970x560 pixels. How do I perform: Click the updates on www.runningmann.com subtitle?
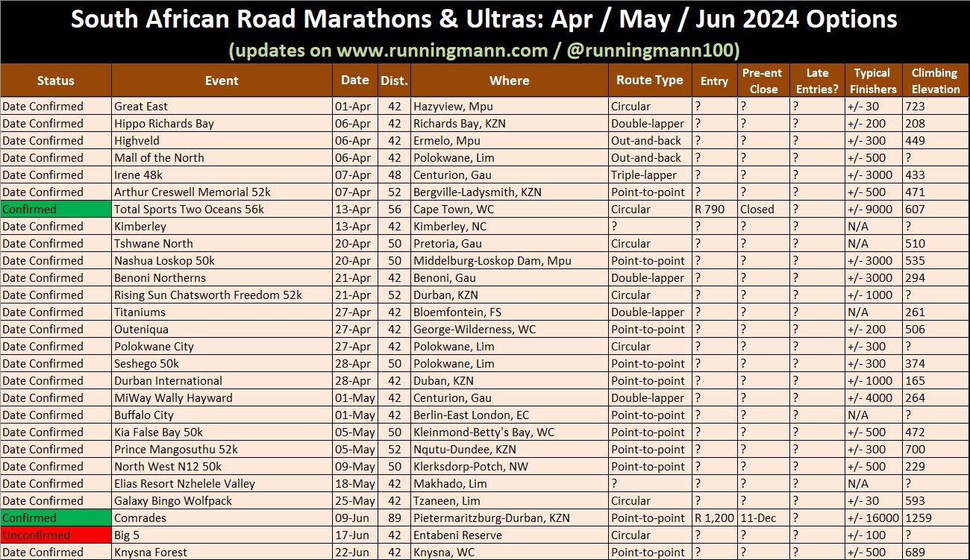[x=484, y=50]
